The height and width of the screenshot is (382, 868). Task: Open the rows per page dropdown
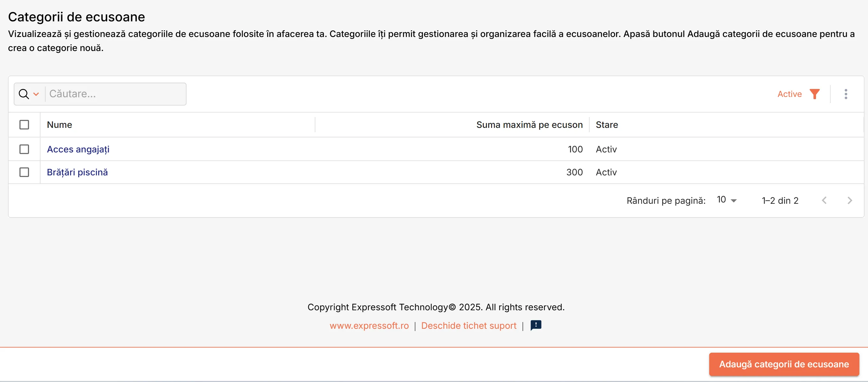click(x=727, y=200)
